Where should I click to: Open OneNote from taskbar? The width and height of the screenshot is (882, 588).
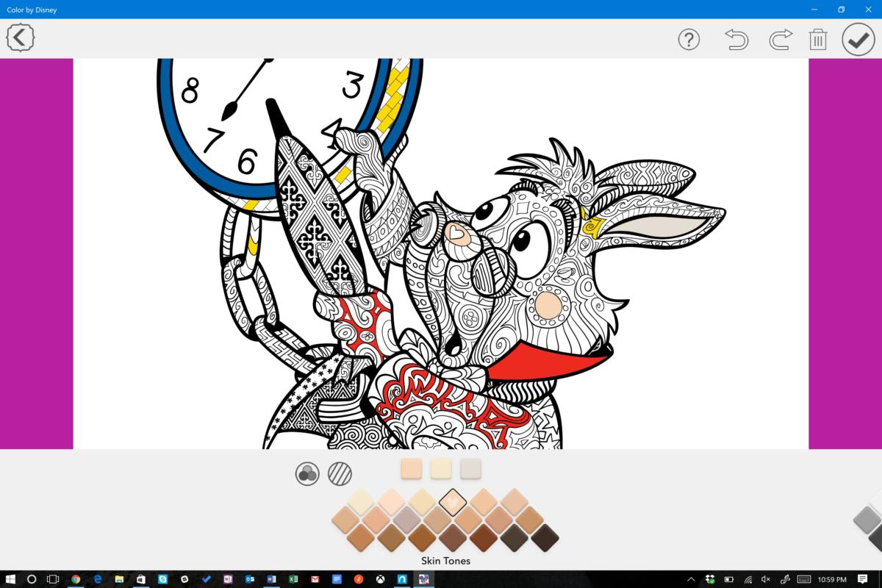coord(228,579)
